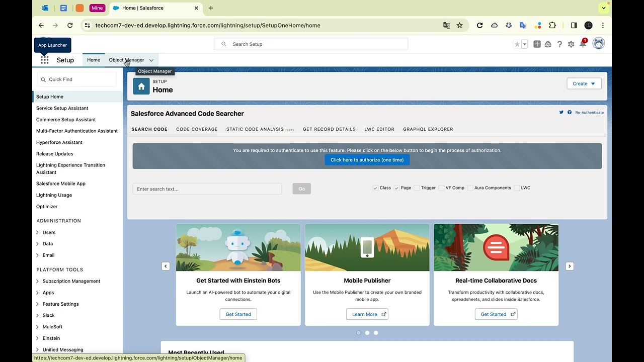This screenshot has width=644, height=362.
Task: Switch to the Outlook pinned tab
Action: click(45, 8)
